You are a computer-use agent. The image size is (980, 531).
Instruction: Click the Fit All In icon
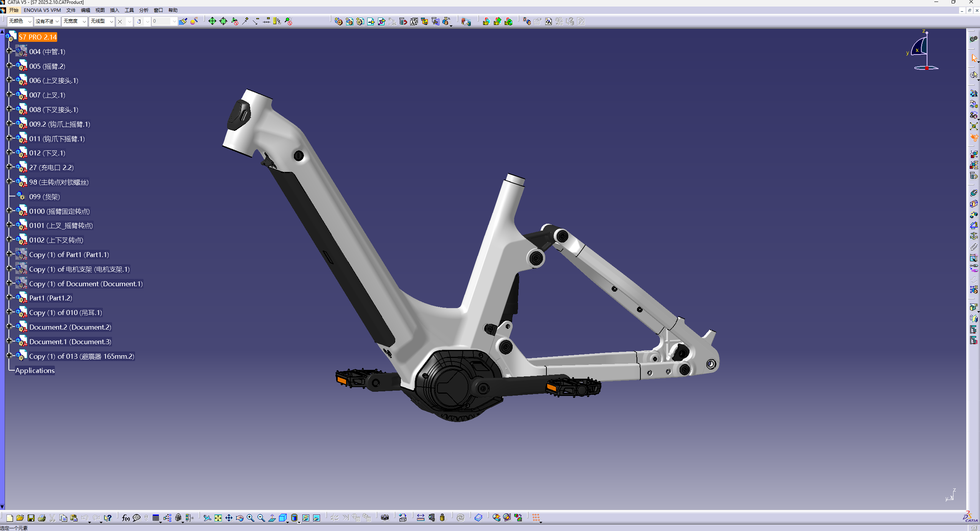point(218,517)
